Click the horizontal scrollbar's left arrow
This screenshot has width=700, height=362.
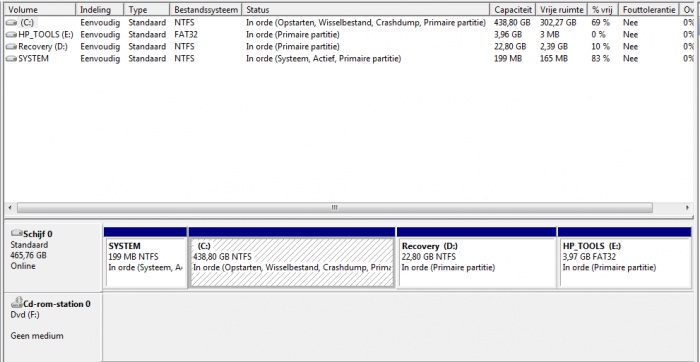pos(10,208)
